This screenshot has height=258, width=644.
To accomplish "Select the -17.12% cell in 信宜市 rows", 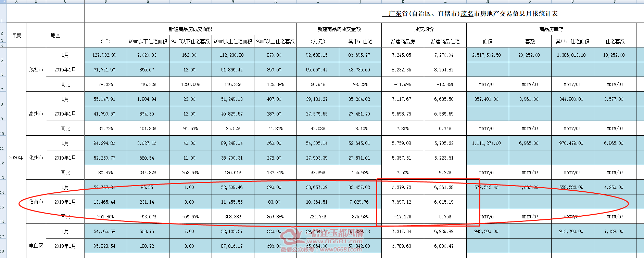I will click(403, 216).
